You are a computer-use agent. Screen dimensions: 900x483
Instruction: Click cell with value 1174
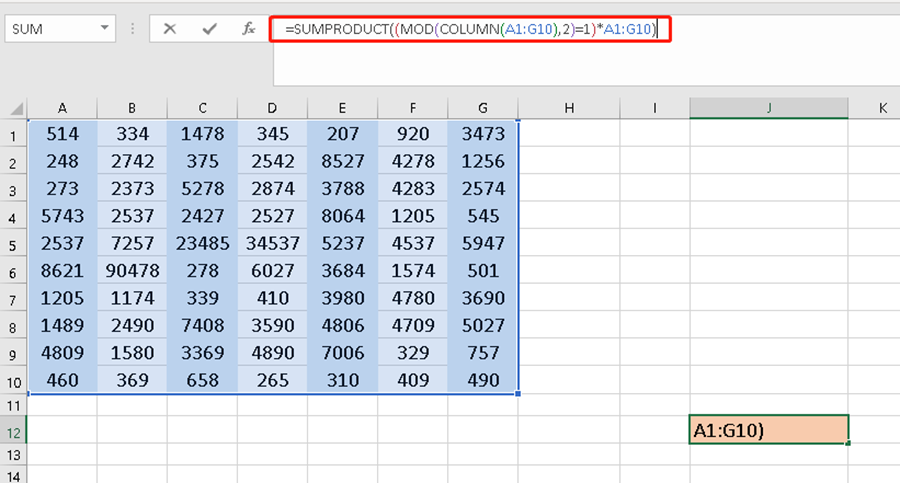132,298
